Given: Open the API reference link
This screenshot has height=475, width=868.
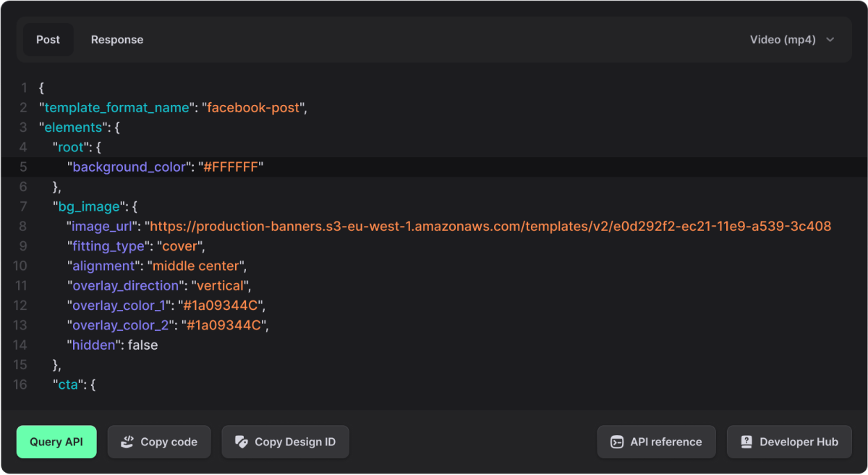Looking at the screenshot, I should (x=656, y=442).
